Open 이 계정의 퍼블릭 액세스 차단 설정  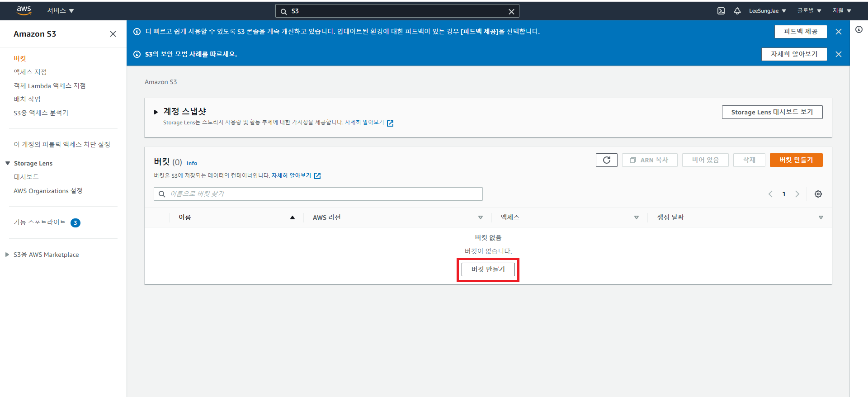pyautogui.click(x=62, y=144)
